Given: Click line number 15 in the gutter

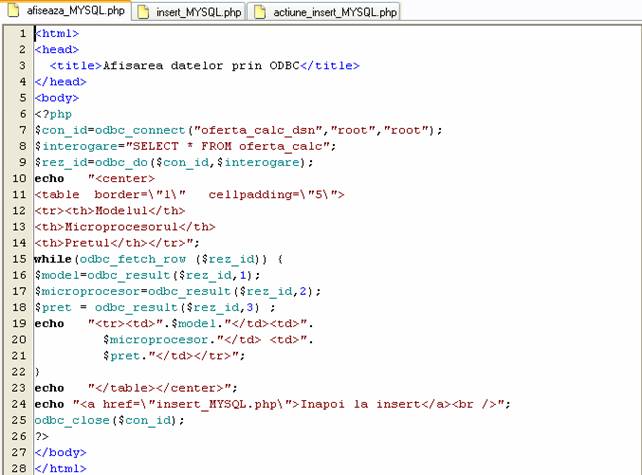Looking at the screenshot, I should pos(21,259).
